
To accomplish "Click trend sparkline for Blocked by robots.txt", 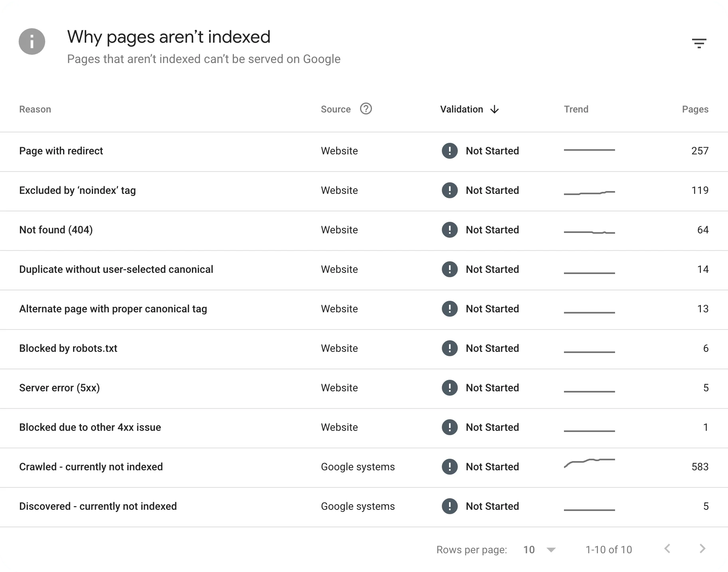I will click(x=590, y=352).
